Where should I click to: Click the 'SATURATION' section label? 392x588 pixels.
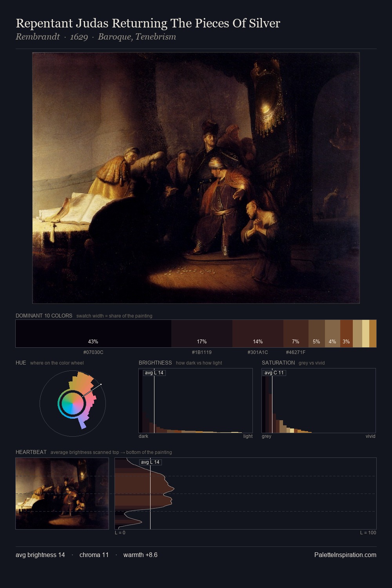(x=278, y=363)
